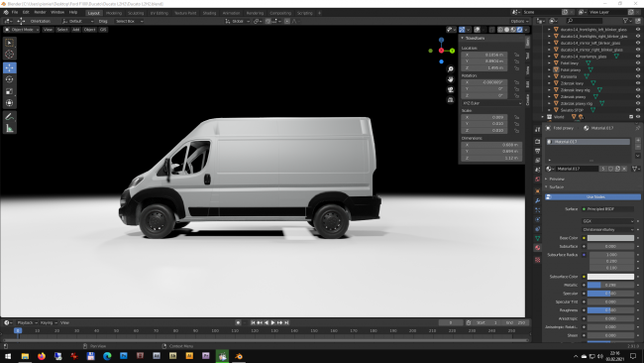Switch to Modeling workspace tab
644x363 pixels.
pos(114,13)
